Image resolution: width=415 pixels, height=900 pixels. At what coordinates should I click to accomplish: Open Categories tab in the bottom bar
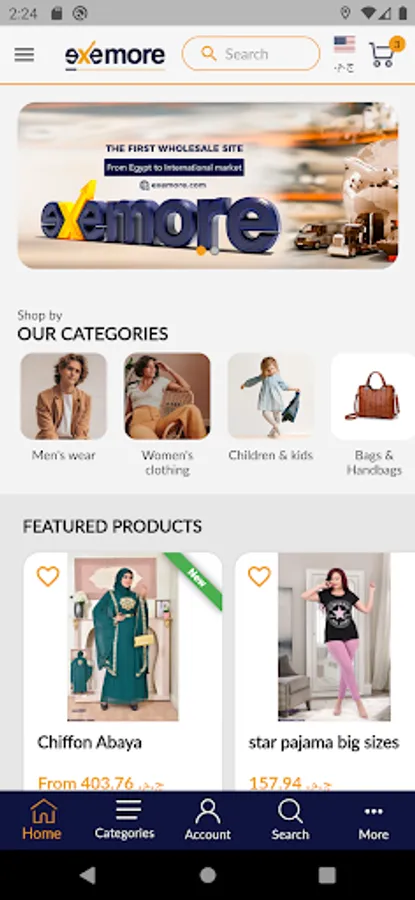125,820
